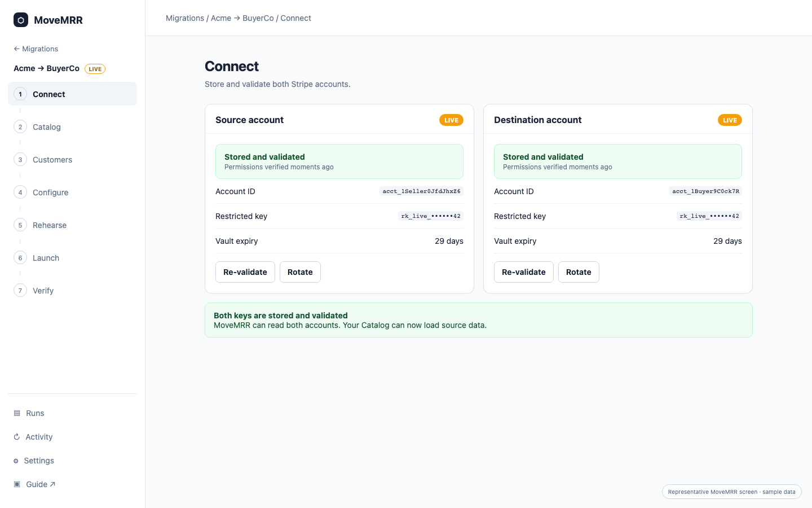Click Acme → BuyerCo in the breadcrumb
Viewport: 812px width, 508px height.
(242, 18)
